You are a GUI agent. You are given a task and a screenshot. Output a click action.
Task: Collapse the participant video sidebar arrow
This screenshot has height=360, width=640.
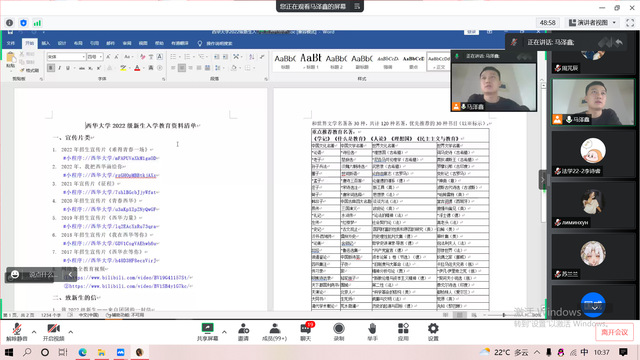click(x=542, y=180)
